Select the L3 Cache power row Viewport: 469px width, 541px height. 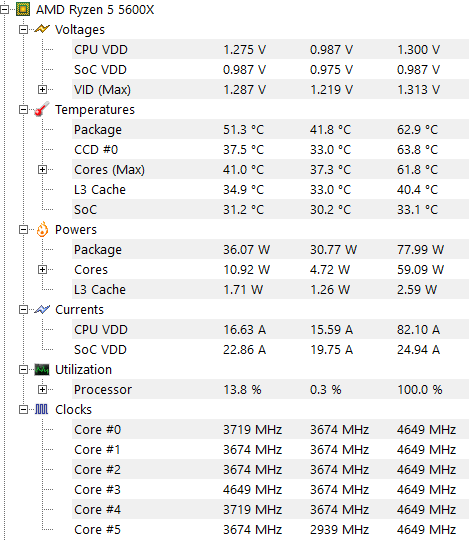tap(270, 289)
